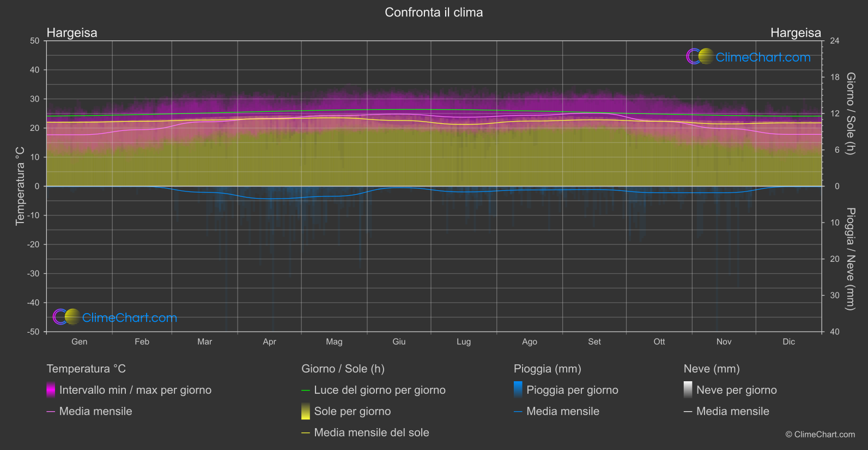This screenshot has width=868, height=450.
Task: Click the 'Hargeisa' label at top left
Action: tap(72, 33)
